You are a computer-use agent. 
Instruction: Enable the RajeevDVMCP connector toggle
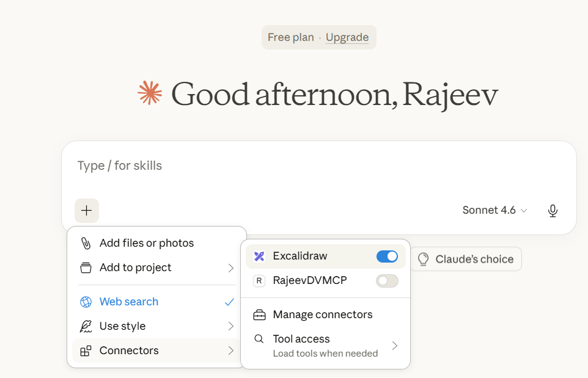[x=387, y=281]
